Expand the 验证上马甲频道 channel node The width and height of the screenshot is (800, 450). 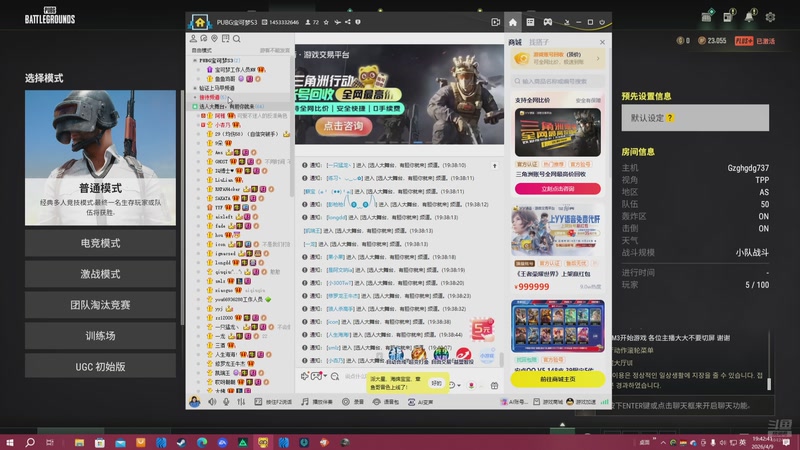tap(195, 88)
